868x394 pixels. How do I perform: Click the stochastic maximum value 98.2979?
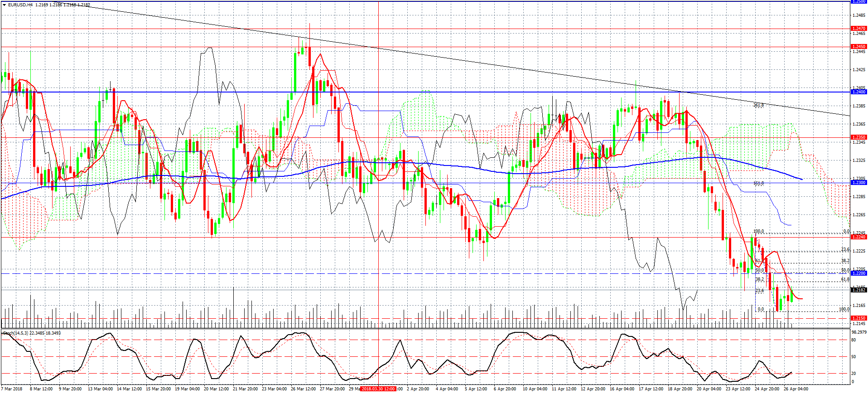pyautogui.click(x=859, y=332)
